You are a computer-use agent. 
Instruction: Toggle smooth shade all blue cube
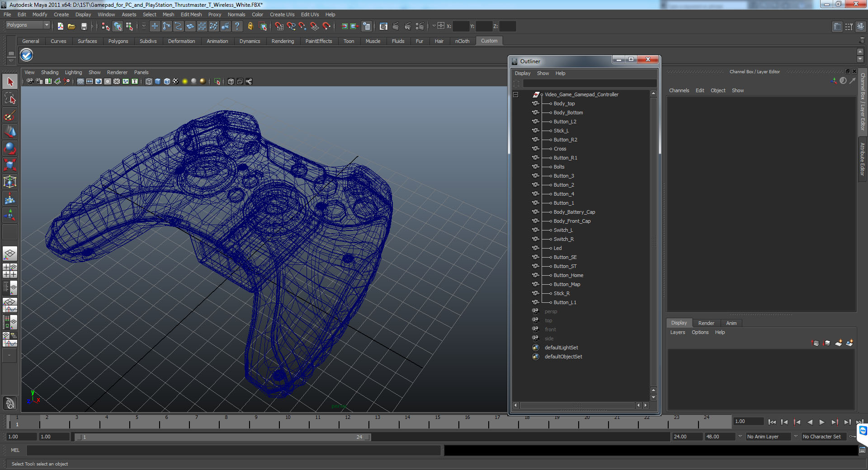pos(158,81)
